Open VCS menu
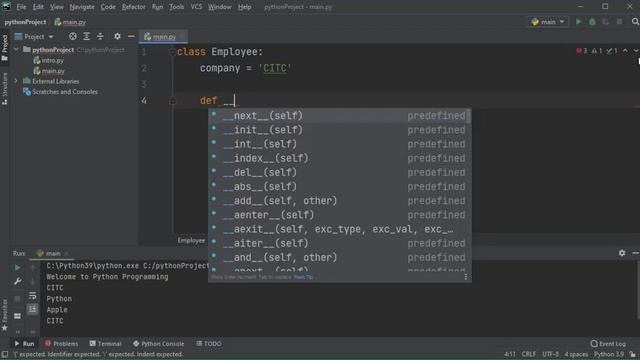This screenshot has width=640, height=360. click(196, 7)
